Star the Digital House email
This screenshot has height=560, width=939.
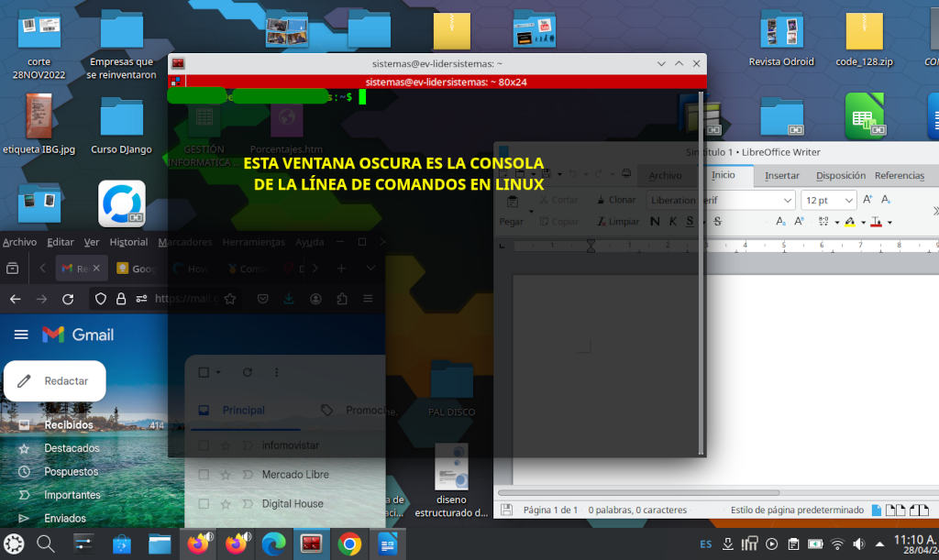[x=226, y=504]
